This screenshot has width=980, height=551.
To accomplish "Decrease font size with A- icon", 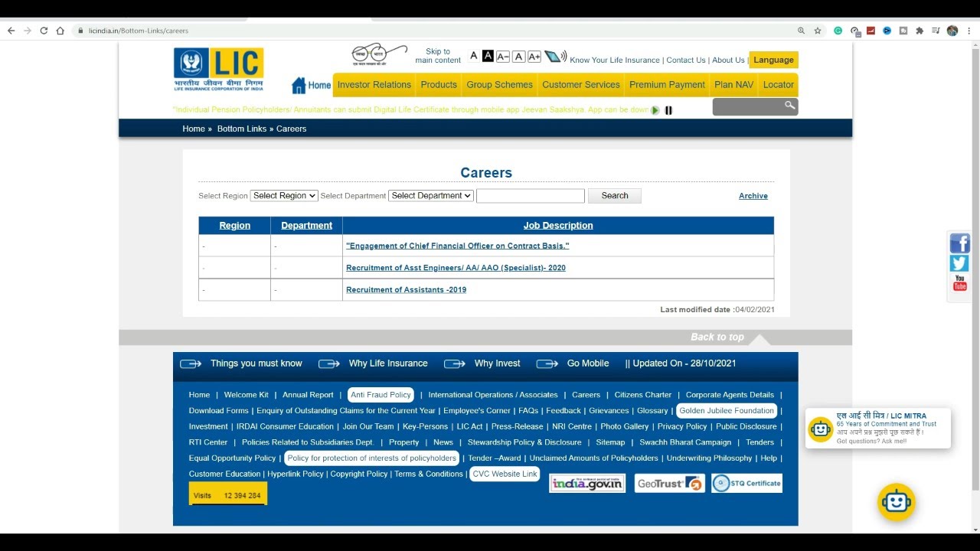I will coord(503,57).
